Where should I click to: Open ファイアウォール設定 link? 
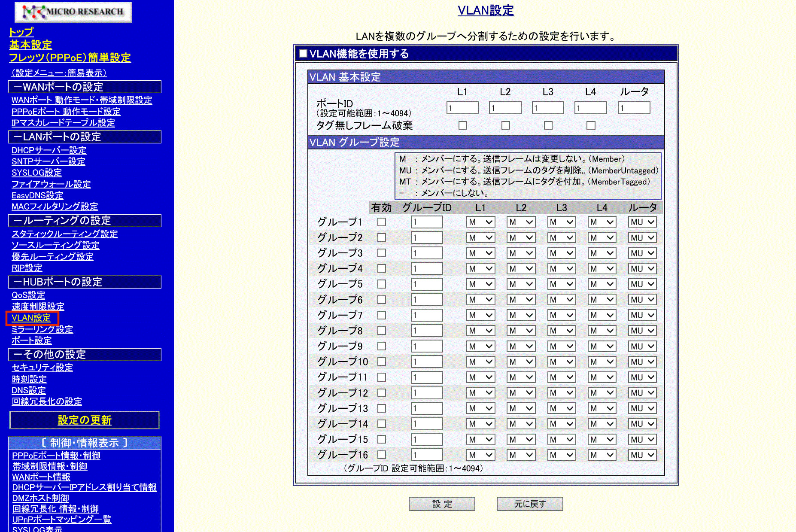[x=51, y=184]
